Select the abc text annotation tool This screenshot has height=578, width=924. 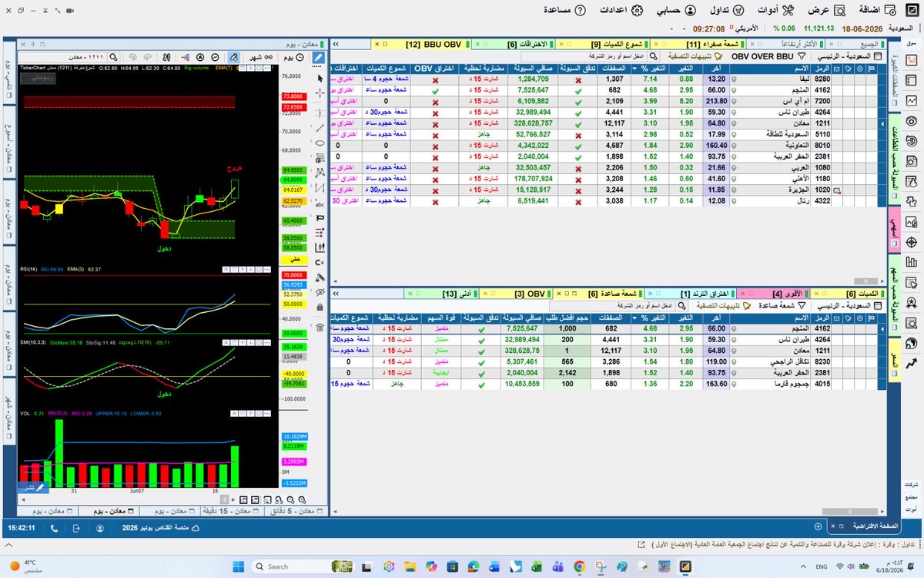pos(320,204)
